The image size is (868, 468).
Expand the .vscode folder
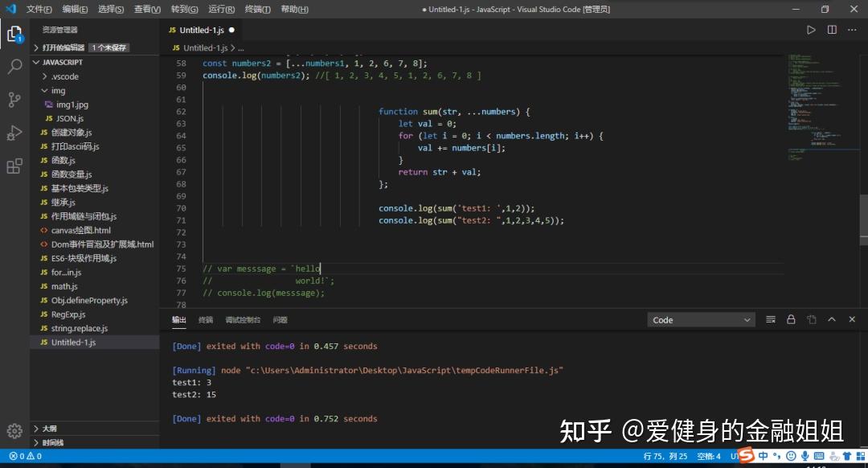coord(45,76)
